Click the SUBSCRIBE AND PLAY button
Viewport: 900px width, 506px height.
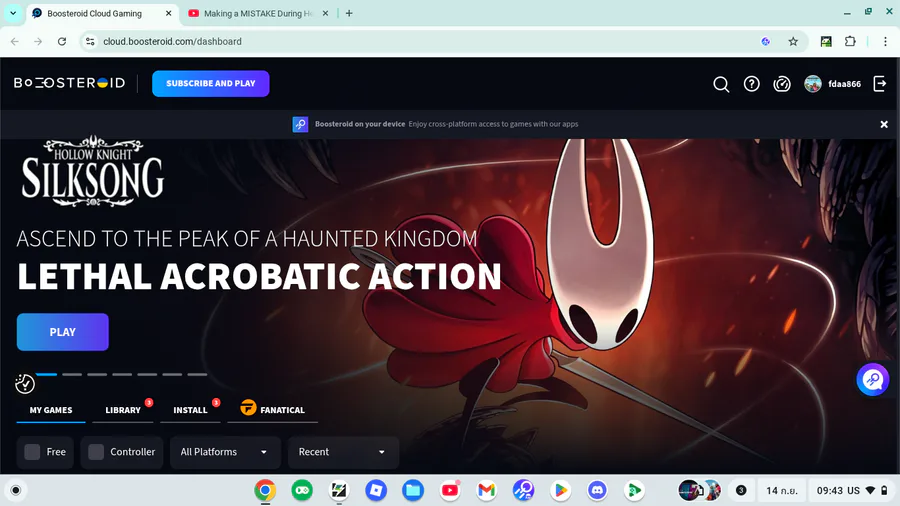click(x=211, y=84)
